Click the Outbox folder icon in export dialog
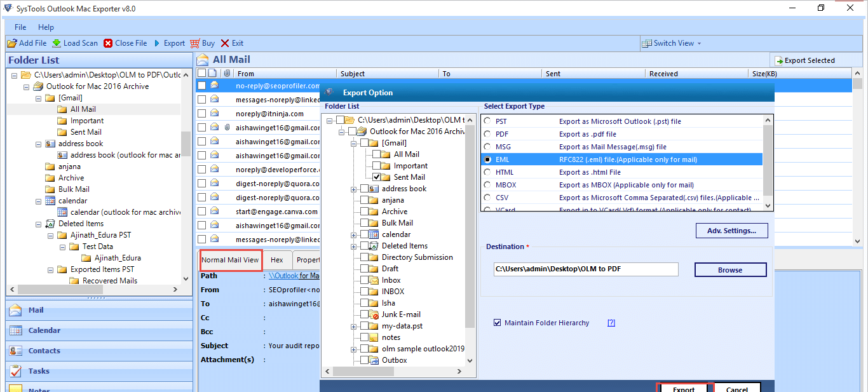Screen dimensions: 868x392 coord(374,360)
